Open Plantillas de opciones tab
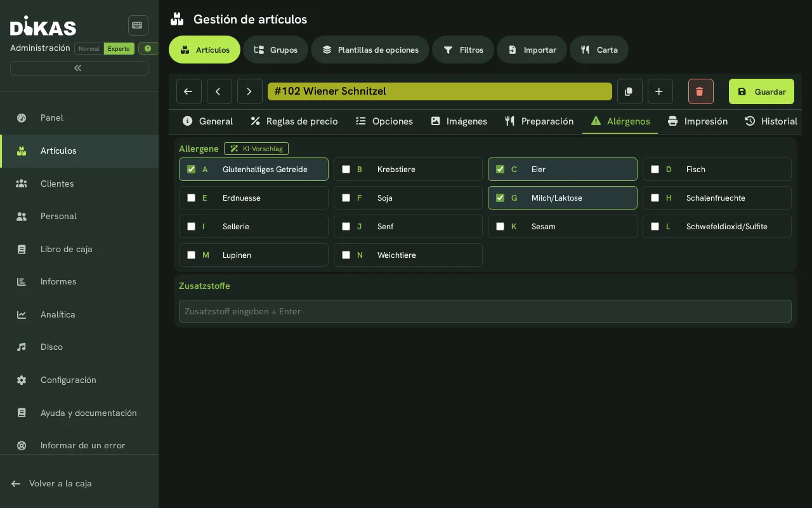The height and width of the screenshot is (508, 812). click(x=370, y=50)
